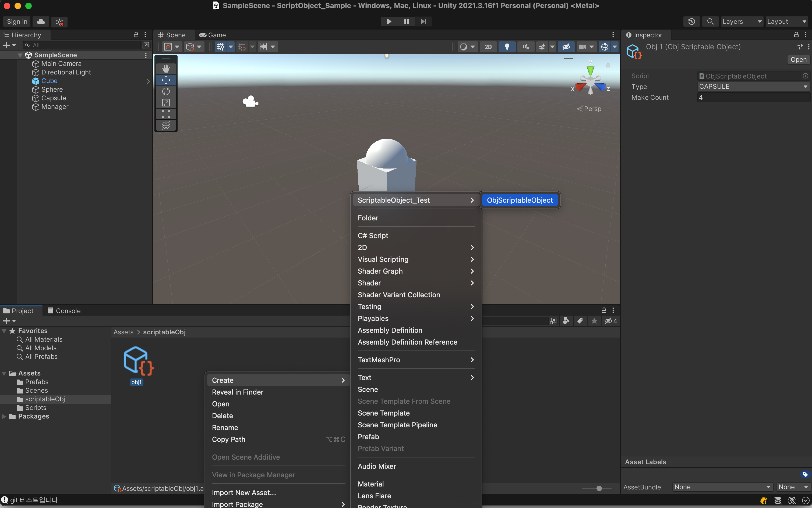Select the Rect transform tool
This screenshot has height=508, width=812.
pos(166,114)
